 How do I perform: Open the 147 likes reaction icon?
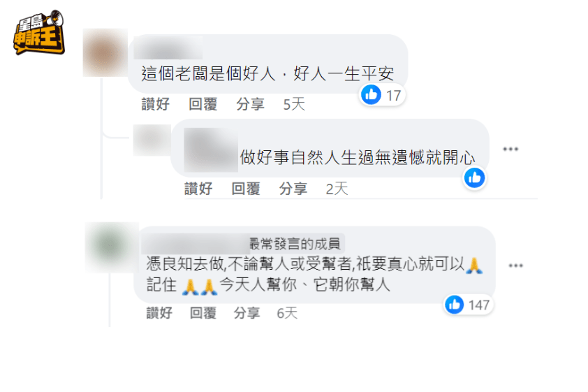pyautogui.click(x=468, y=305)
